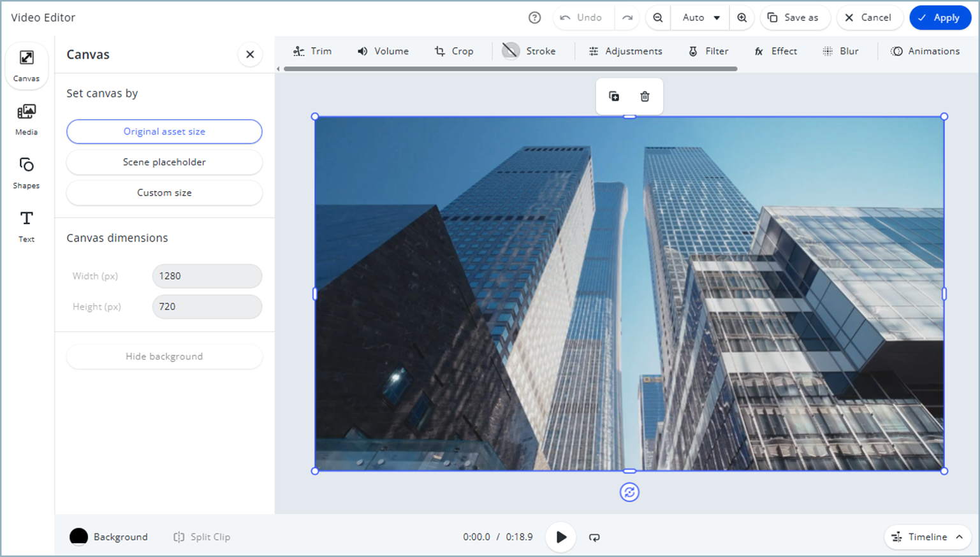980x557 pixels.
Task: Select the Trim tool in the toolbar
Action: (x=313, y=51)
